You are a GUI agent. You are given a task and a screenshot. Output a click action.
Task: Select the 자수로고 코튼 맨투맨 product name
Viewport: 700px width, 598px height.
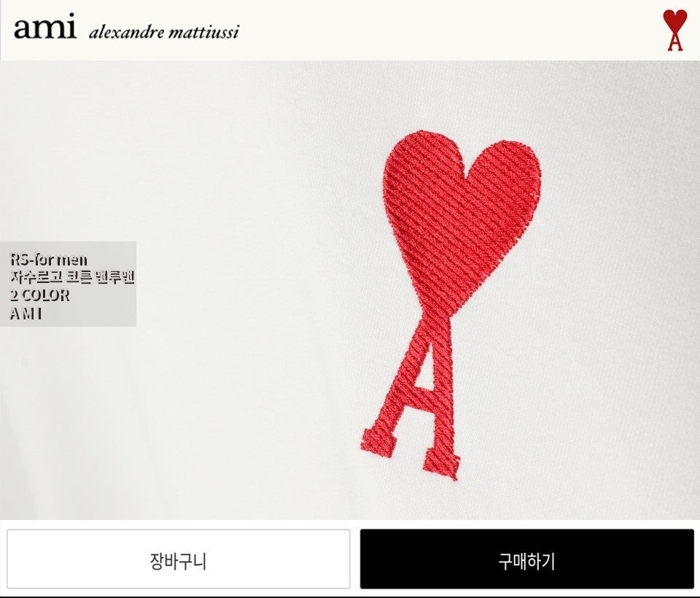click(72, 277)
